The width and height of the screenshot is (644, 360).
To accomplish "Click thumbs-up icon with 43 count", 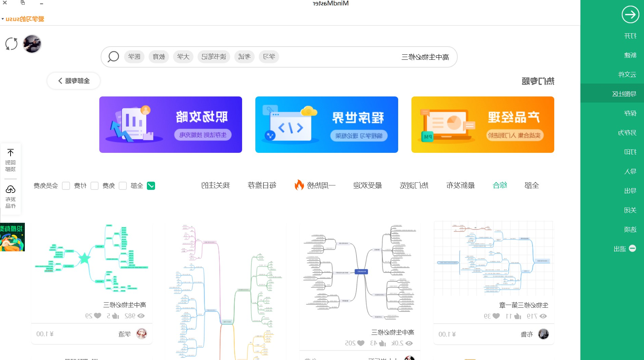I will (383, 343).
